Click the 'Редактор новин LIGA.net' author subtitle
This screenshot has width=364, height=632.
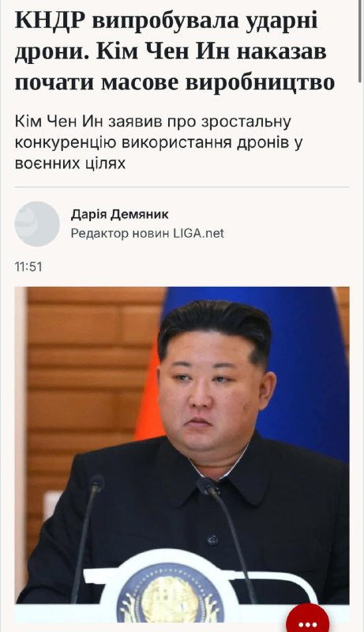pyautogui.click(x=148, y=233)
